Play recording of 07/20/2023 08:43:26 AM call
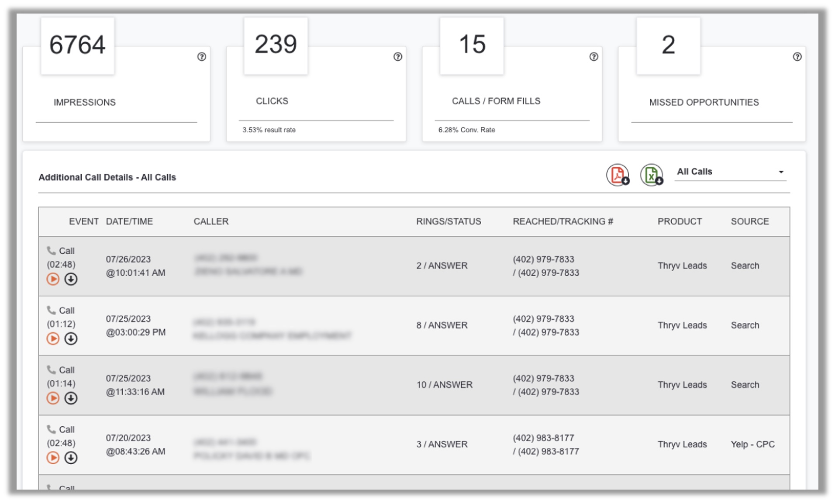835x504 pixels. [53, 457]
